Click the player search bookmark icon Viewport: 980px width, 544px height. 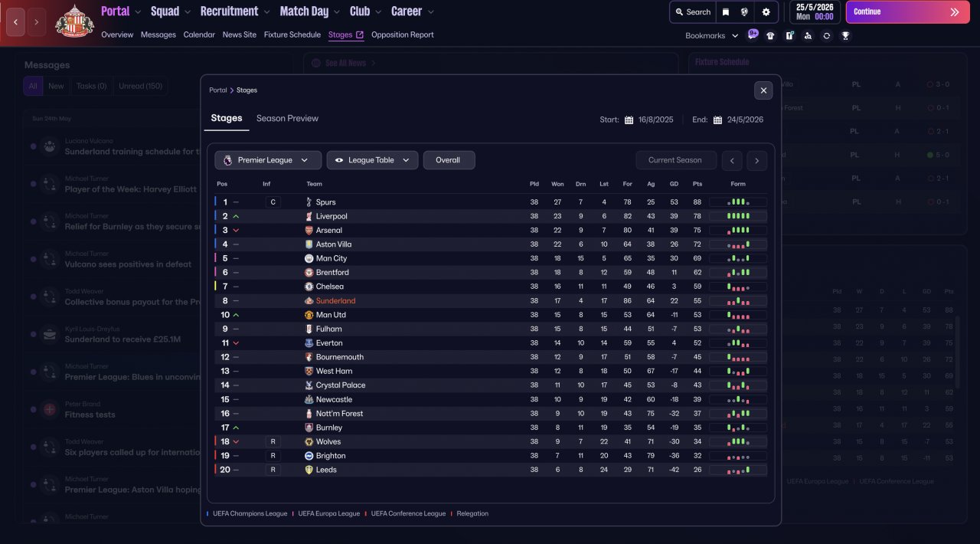click(x=808, y=35)
